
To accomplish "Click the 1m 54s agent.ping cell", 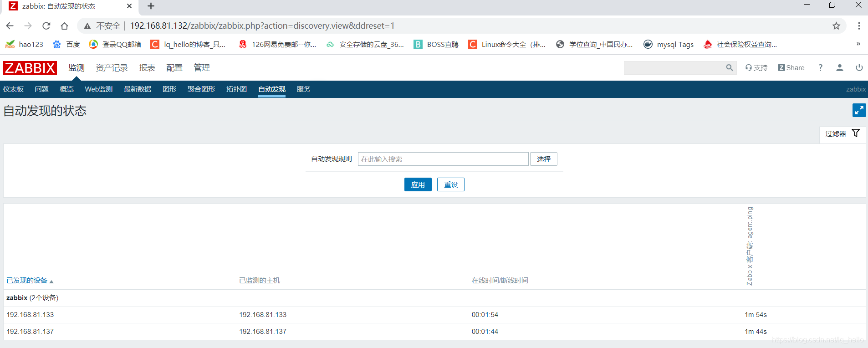I will click(x=756, y=315).
